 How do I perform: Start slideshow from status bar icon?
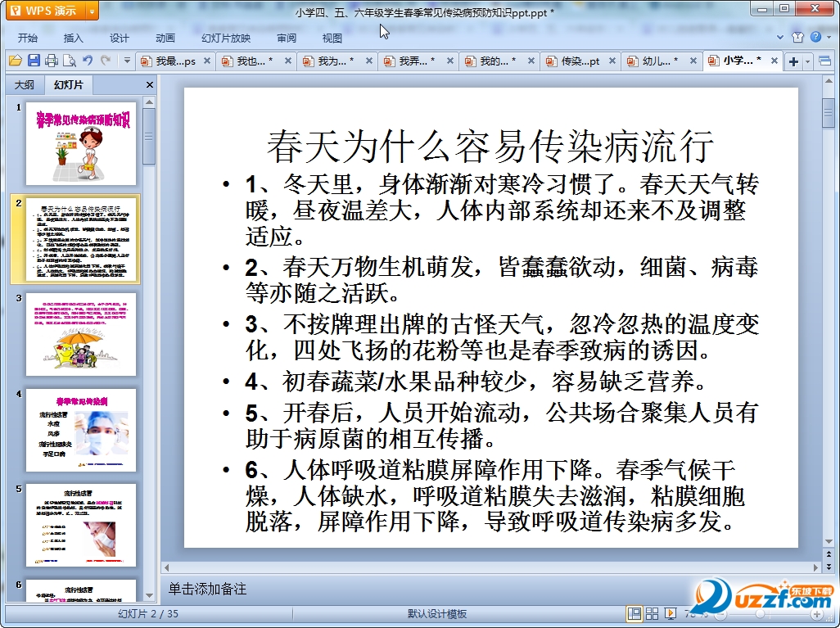pyautogui.click(x=671, y=613)
